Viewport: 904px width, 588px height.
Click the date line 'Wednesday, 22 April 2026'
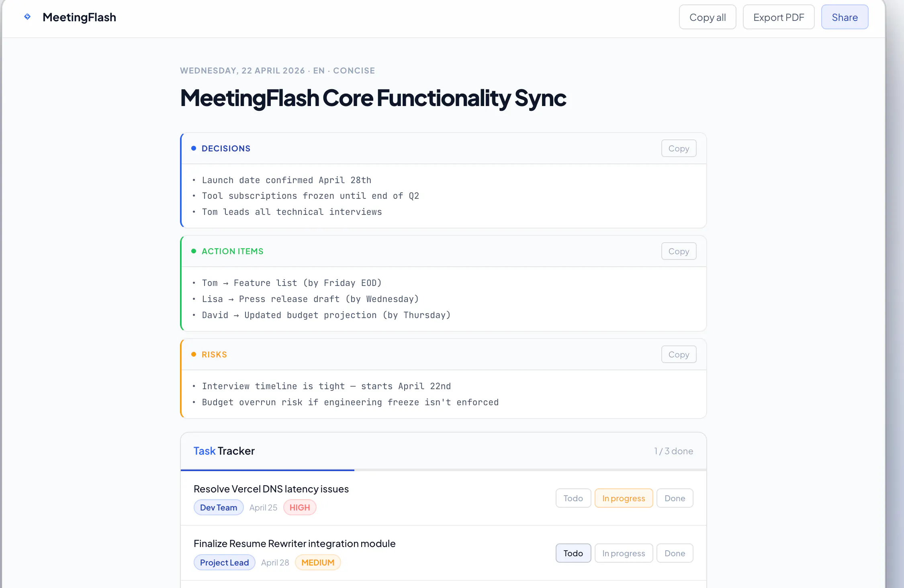pos(242,71)
